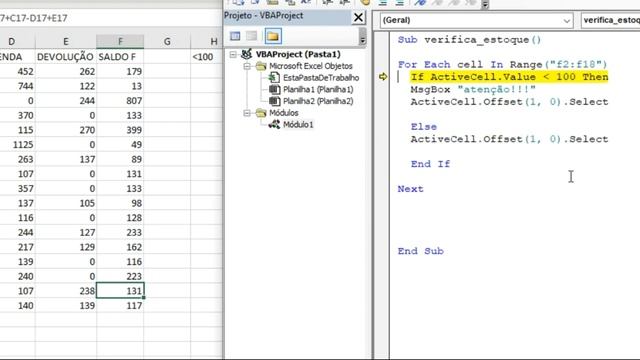
Task: Click cell with value 1125
Action: pos(17,144)
